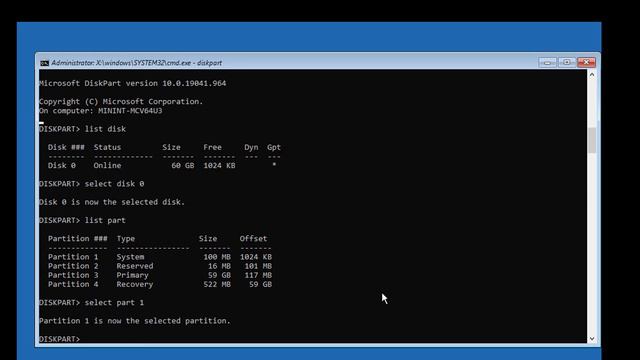Click the '522 MB' partition size

click(x=217, y=284)
